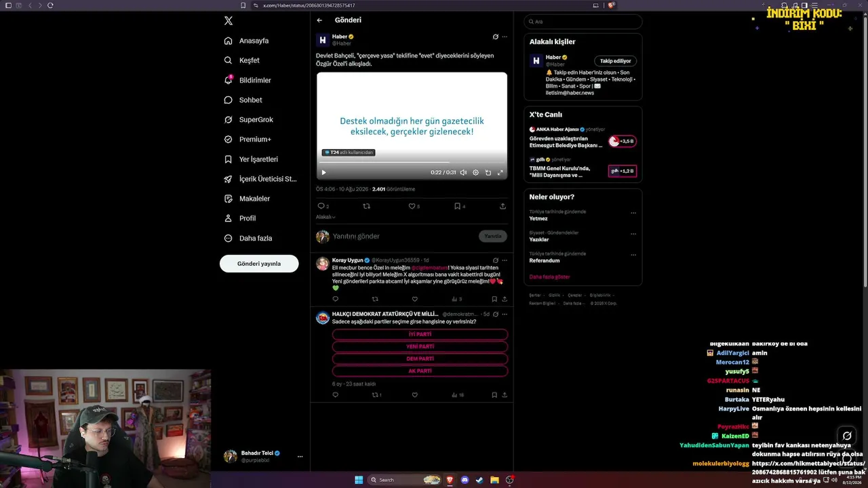Image resolution: width=868 pixels, height=488 pixels.
Task: Click Takip ediliyor button for Haber
Action: click(x=615, y=61)
